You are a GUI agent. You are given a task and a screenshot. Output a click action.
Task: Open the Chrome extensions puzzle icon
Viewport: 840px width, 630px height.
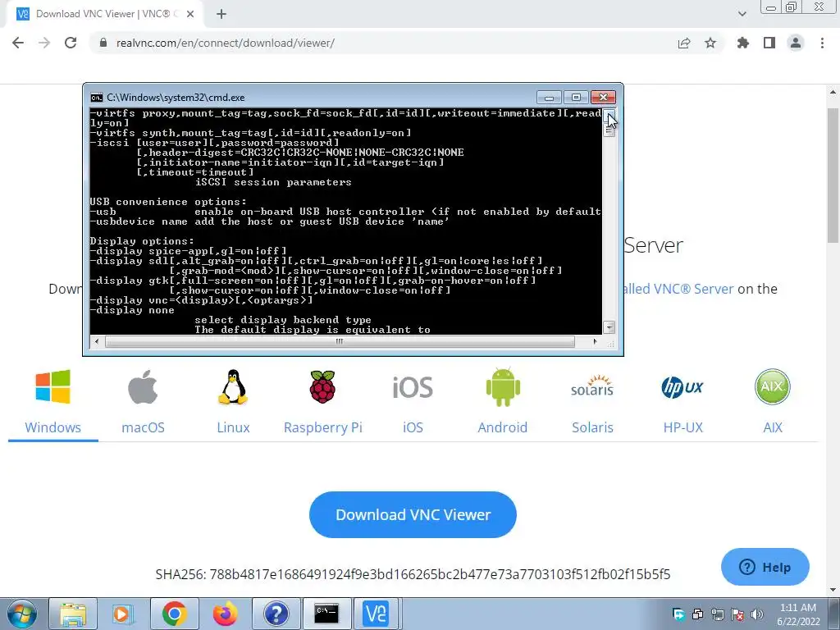tap(742, 43)
